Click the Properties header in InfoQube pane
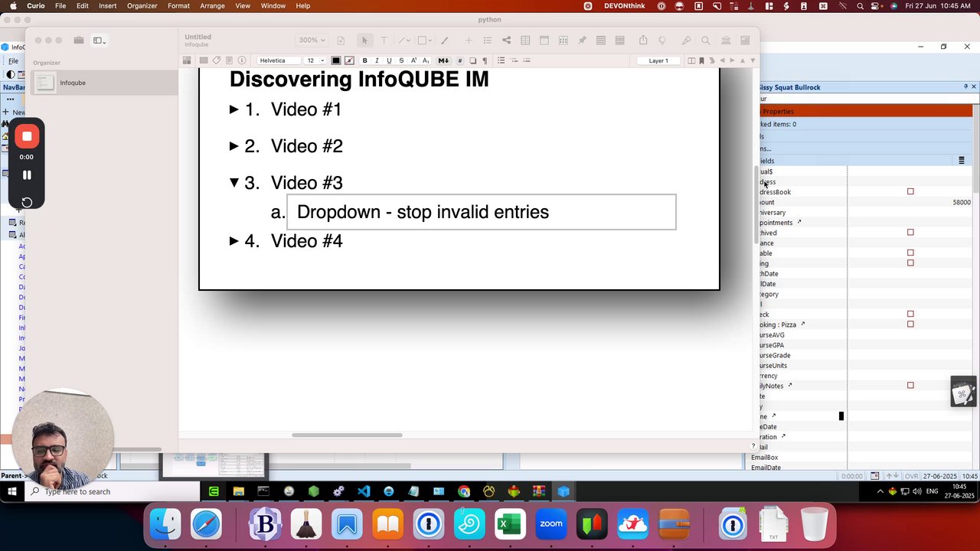The height and width of the screenshot is (551, 980). click(866, 112)
